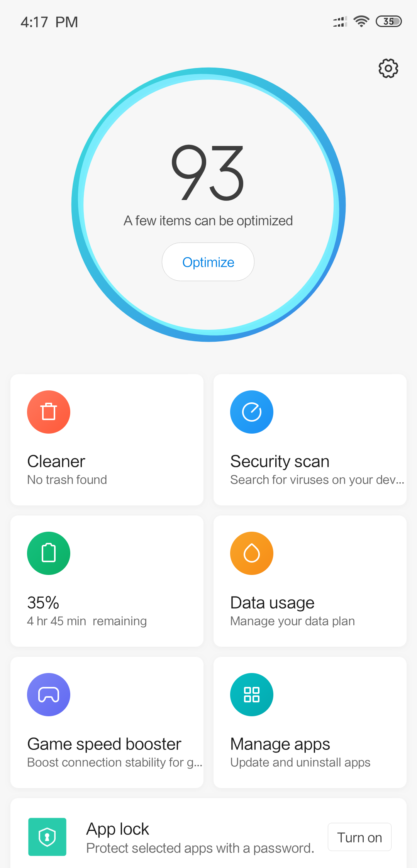Open the Cleaner card title
This screenshot has height=868, width=417.
(x=56, y=461)
